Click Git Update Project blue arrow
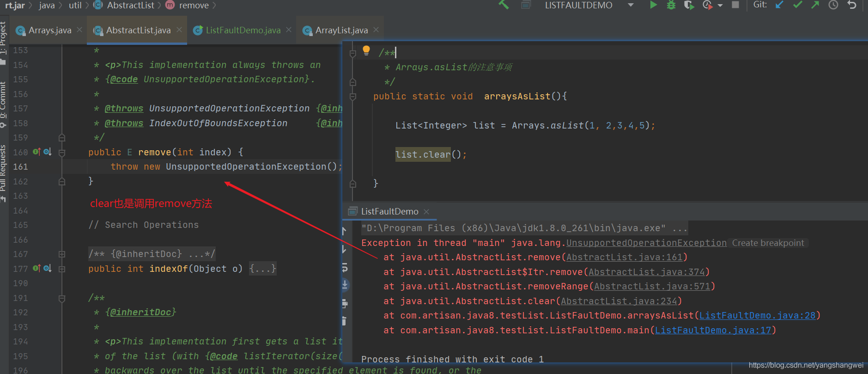868x374 pixels. pos(780,5)
